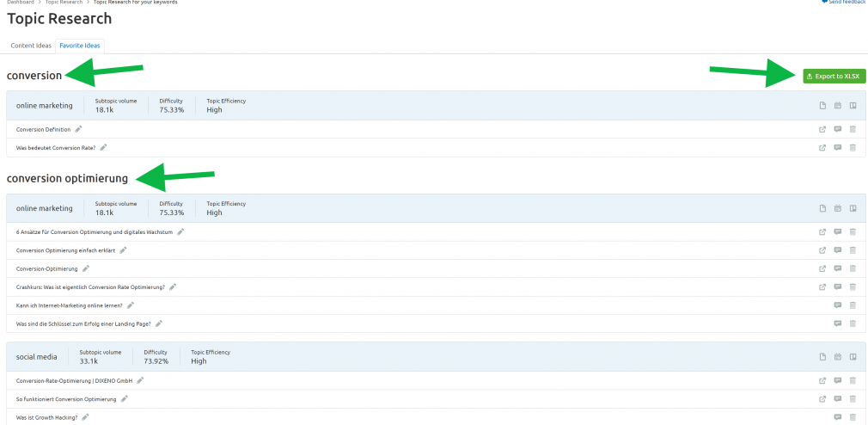Open link for So funktioniert Conversion Optimierung
The width and height of the screenshot is (868, 425).
(822, 398)
